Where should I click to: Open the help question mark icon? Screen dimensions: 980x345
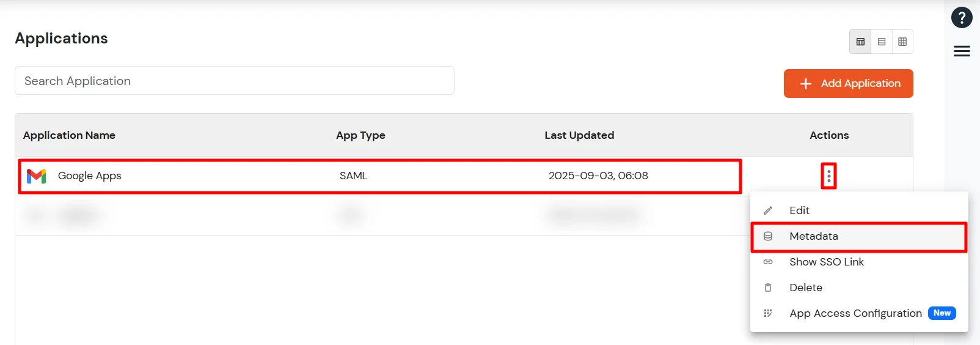point(962,17)
